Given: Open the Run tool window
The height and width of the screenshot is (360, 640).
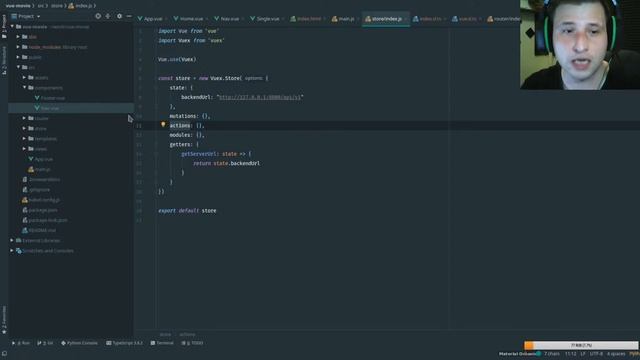Looking at the screenshot, I should click(21, 343).
